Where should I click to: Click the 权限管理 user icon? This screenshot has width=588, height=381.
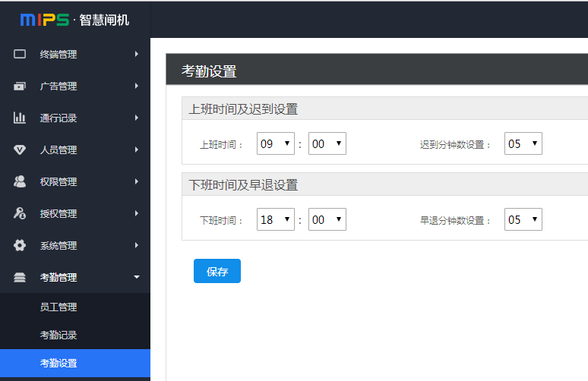(20, 181)
